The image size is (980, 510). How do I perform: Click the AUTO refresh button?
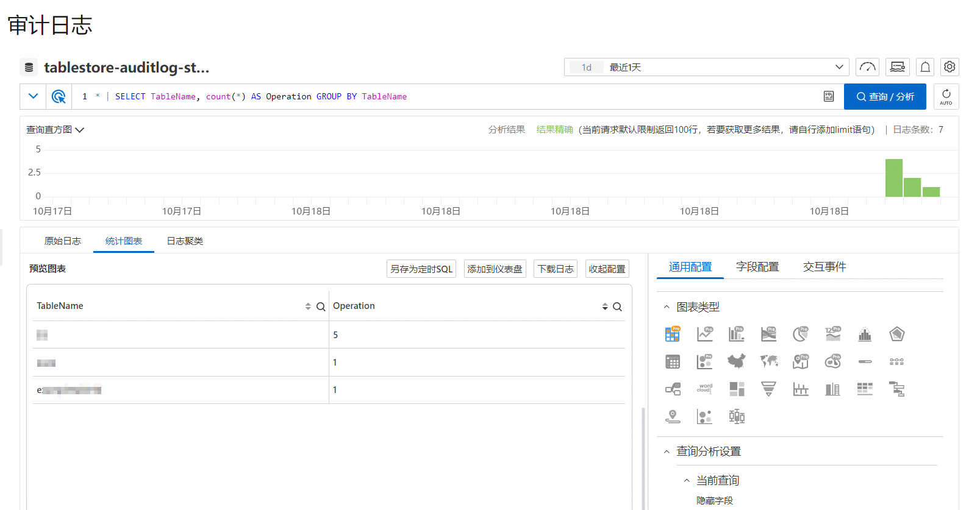click(x=946, y=96)
